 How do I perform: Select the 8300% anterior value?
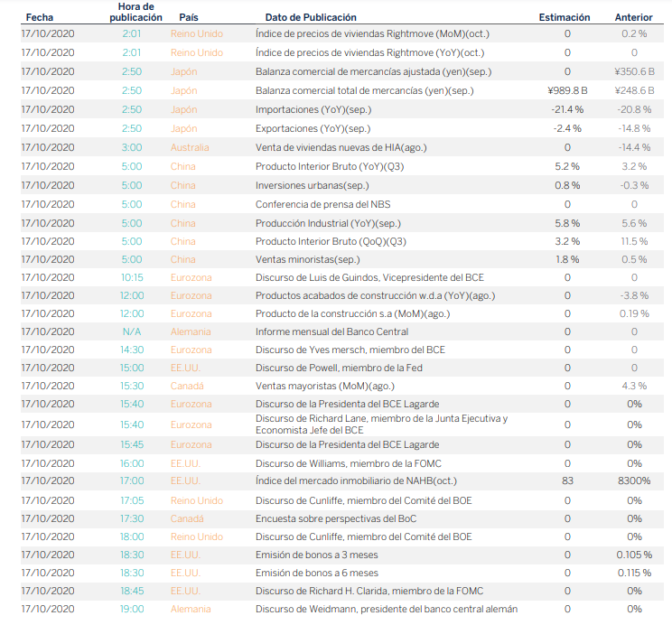tap(634, 480)
